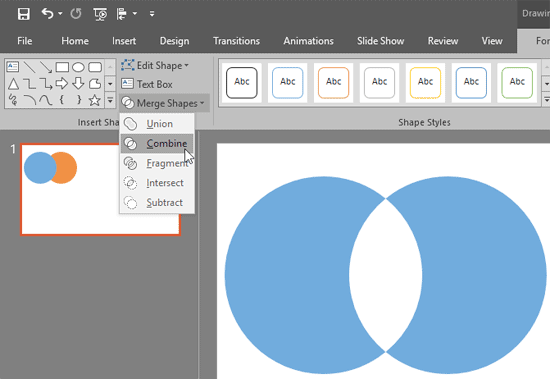Open the Review tab
550x379 pixels.
pos(443,41)
